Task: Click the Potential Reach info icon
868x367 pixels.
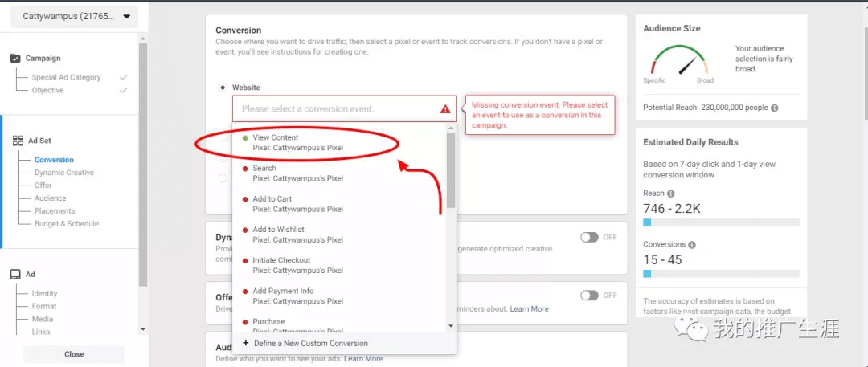Action: [x=775, y=108]
